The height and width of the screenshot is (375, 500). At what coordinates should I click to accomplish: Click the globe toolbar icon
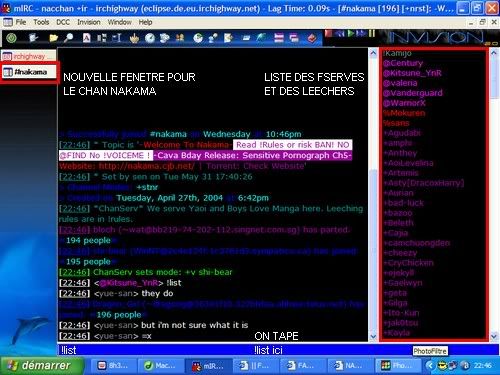coord(198,38)
